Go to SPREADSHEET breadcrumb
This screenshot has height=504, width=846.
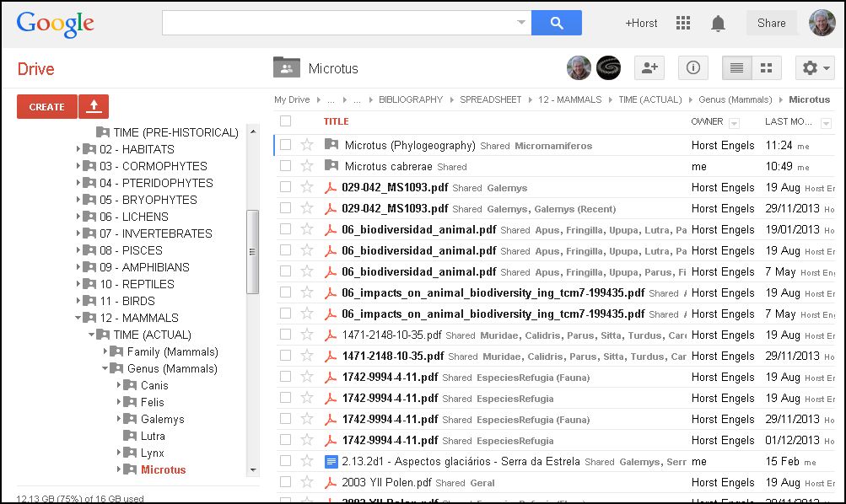click(490, 99)
